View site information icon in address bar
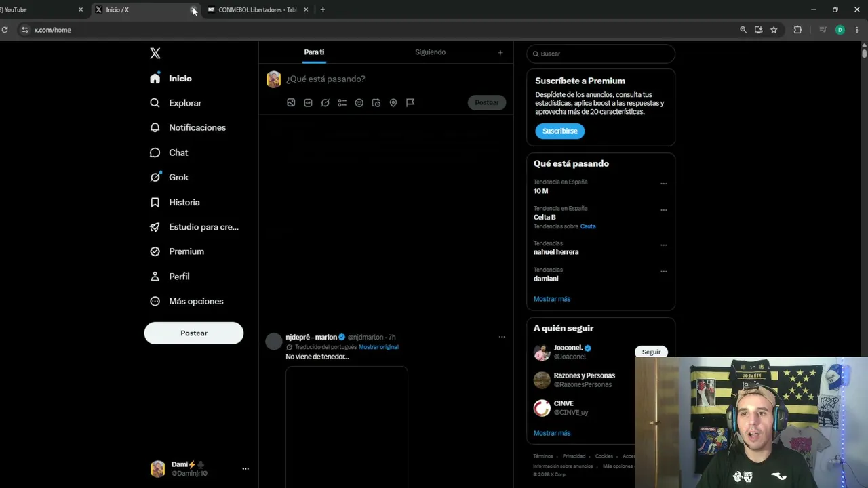Image resolution: width=868 pixels, height=488 pixels. (x=25, y=30)
